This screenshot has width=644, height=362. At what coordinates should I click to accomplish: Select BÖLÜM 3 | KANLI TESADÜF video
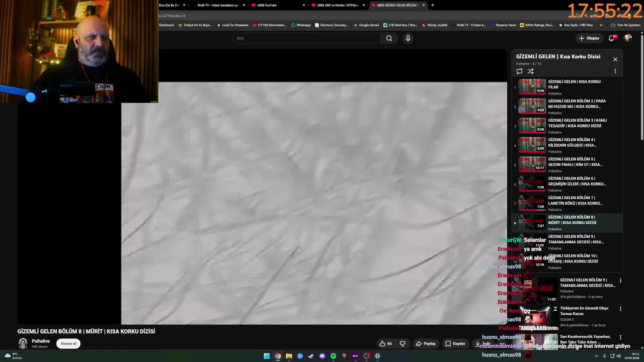(x=567, y=126)
